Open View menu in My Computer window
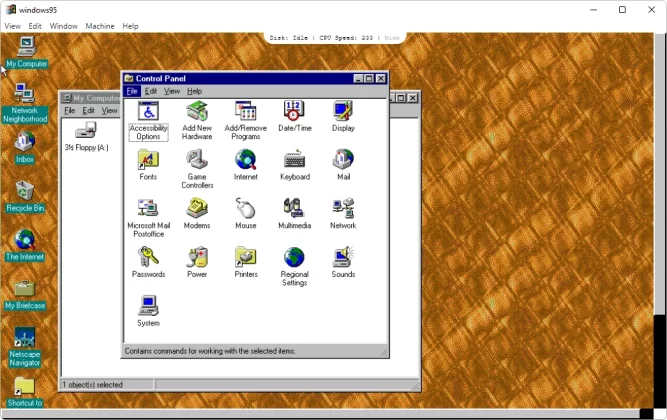The height and width of the screenshot is (420, 667). [x=109, y=111]
